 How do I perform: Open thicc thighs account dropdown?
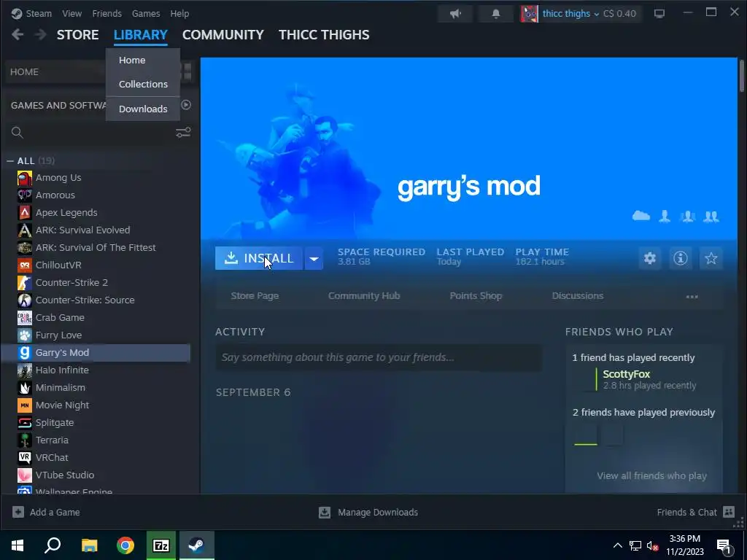570,13
